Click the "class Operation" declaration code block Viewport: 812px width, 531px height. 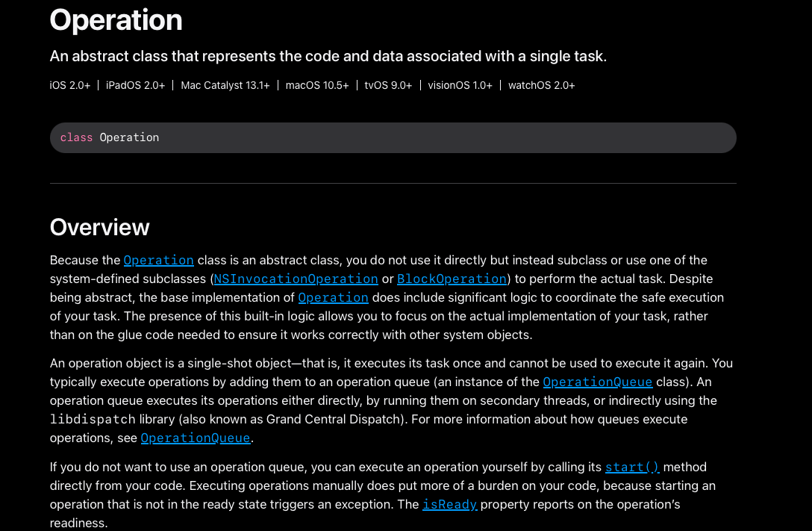[393, 137]
